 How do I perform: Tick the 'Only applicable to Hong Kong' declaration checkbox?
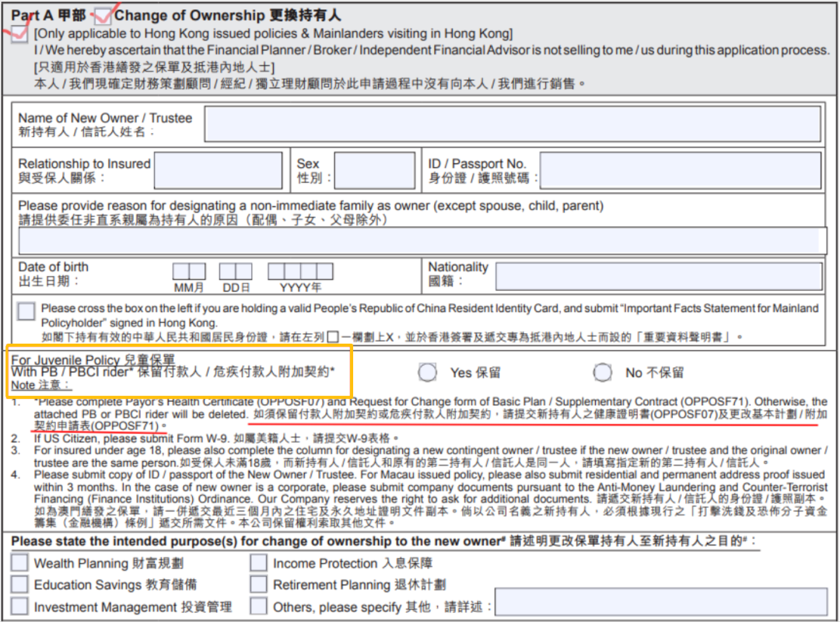click(x=19, y=34)
